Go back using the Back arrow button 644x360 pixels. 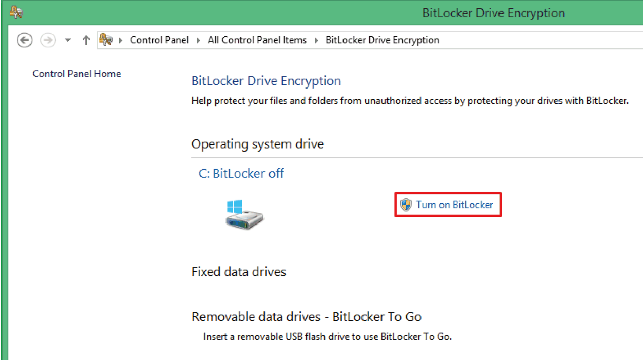[x=24, y=40]
